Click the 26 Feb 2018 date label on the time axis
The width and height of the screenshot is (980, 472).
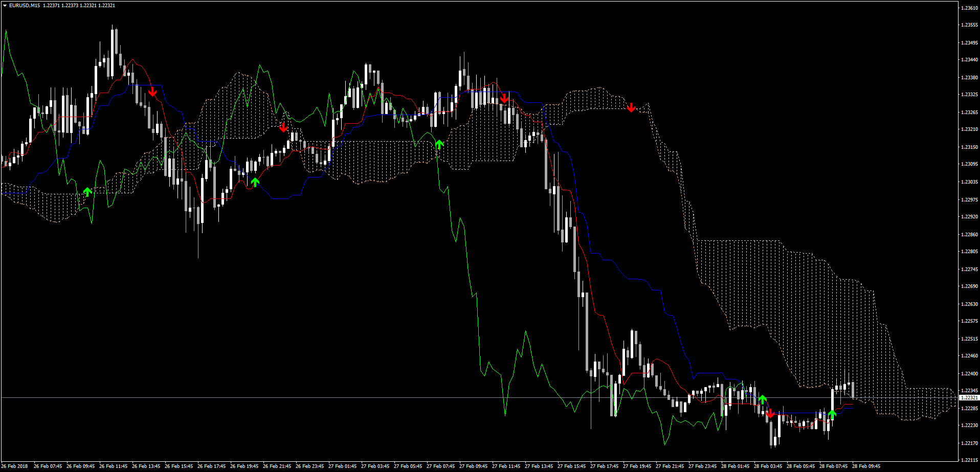(15, 466)
